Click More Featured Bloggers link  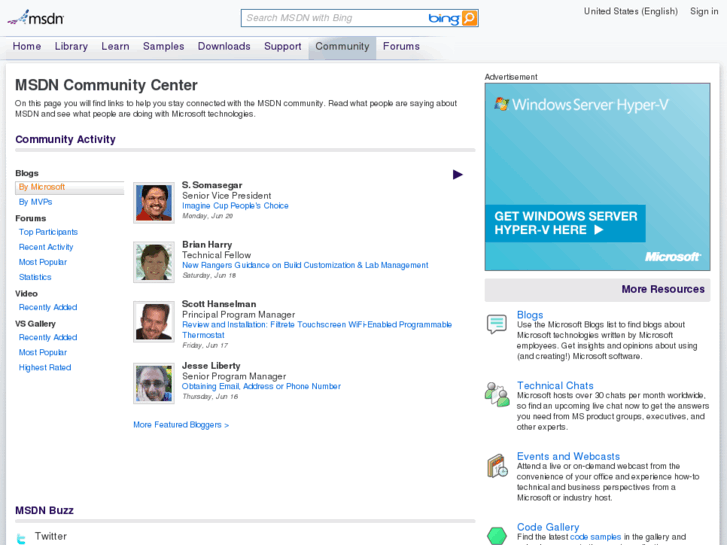(181, 425)
